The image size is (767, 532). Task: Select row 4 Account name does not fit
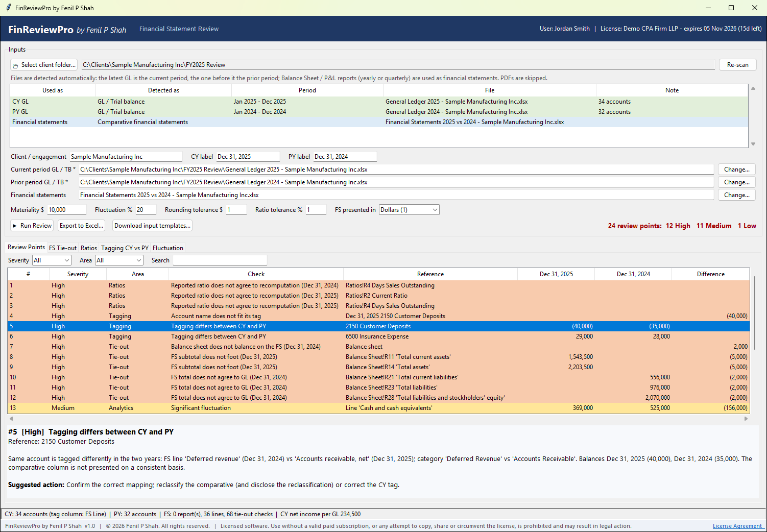pos(378,316)
